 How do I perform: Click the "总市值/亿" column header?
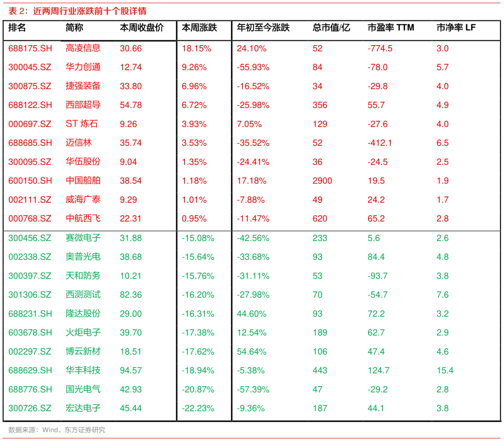(331, 28)
